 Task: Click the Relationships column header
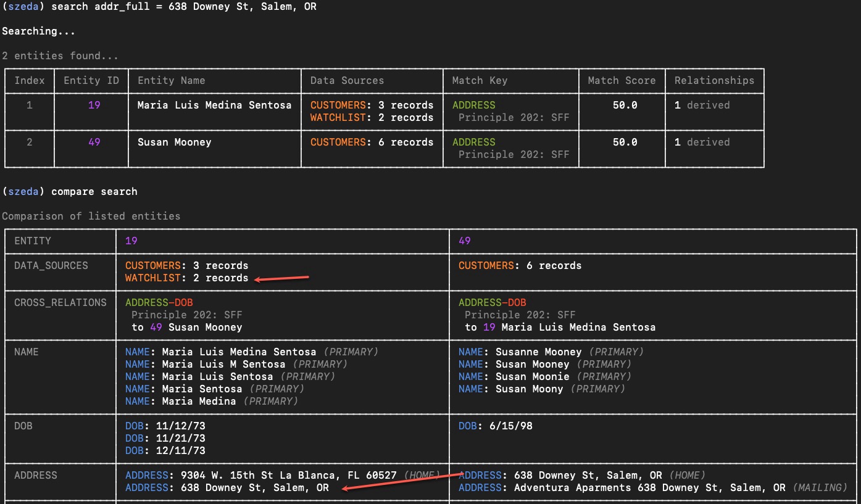(714, 80)
